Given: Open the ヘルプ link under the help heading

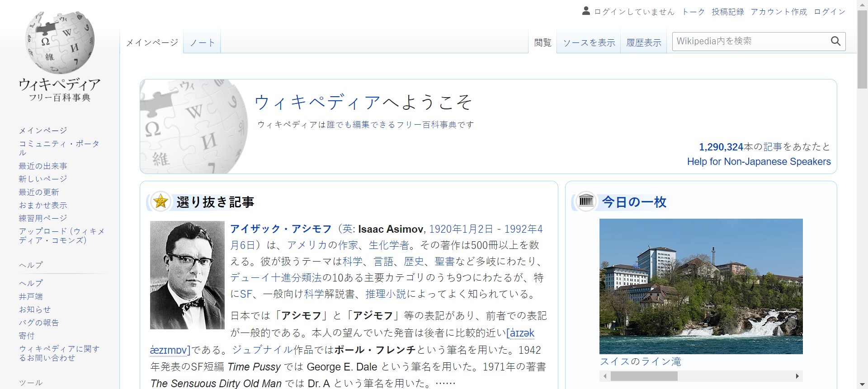Looking at the screenshot, I should click(x=31, y=283).
